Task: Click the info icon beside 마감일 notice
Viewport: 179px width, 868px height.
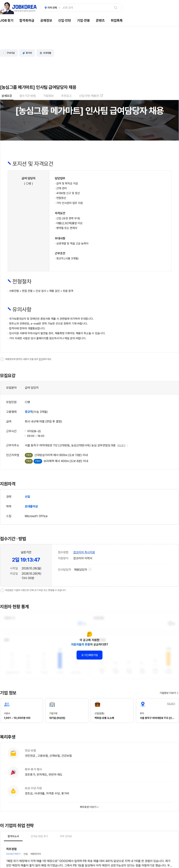Action: point(2,590)
